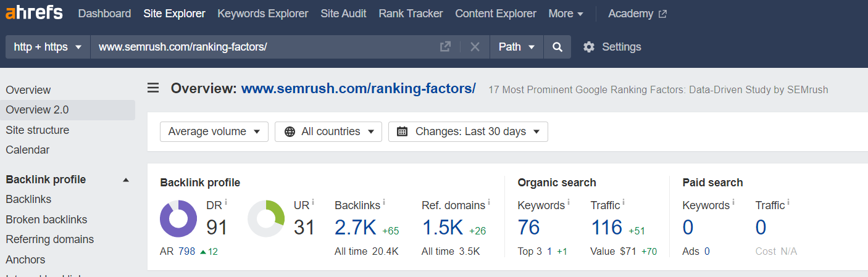Open Keywords Explorer
The width and height of the screenshot is (868, 277).
(x=263, y=14)
